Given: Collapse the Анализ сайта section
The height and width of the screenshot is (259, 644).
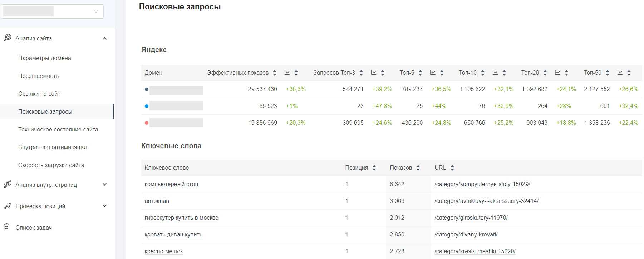Looking at the screenshot, I should point(105,38).
